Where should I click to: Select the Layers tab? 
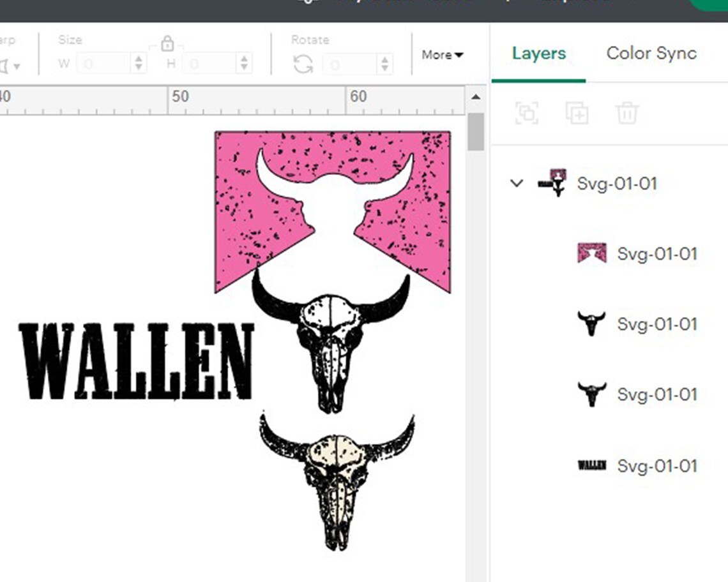(538, 54)
